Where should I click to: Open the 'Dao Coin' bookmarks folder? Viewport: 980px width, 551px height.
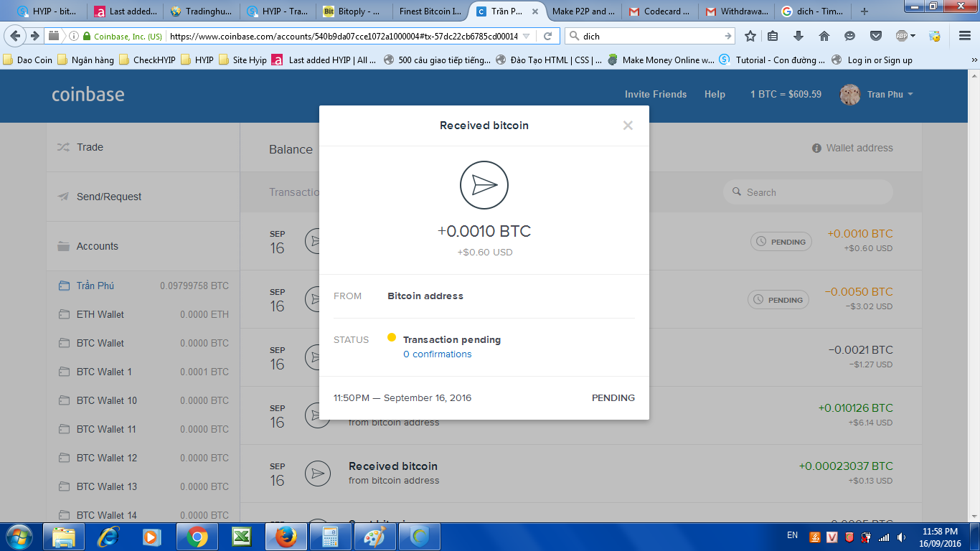[x=29, y=60]
